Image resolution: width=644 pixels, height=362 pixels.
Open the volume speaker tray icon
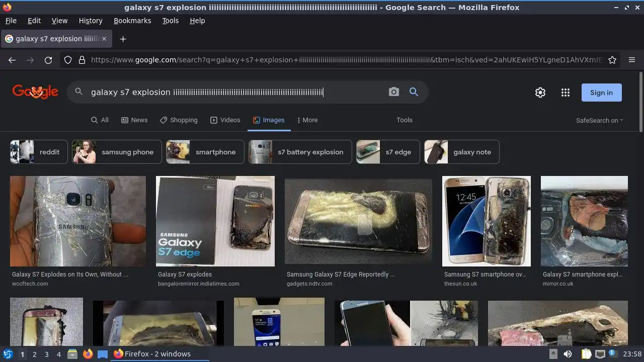click(568, 354)
